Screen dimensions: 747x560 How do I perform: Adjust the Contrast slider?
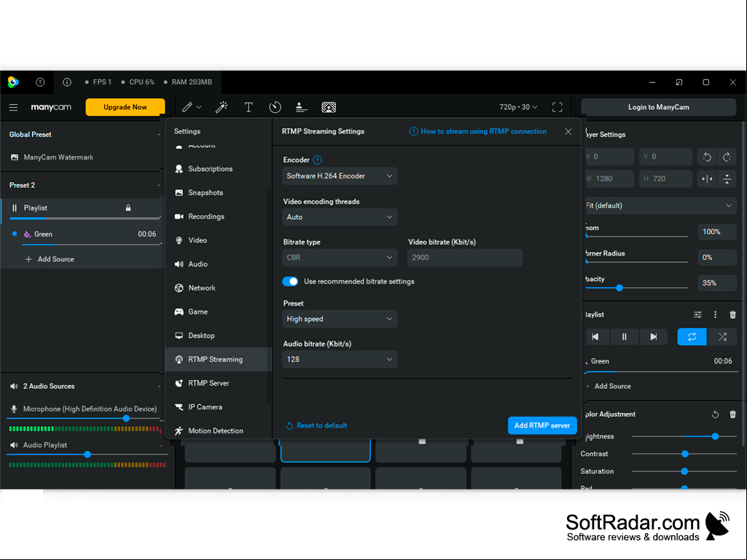pos(684,454)
